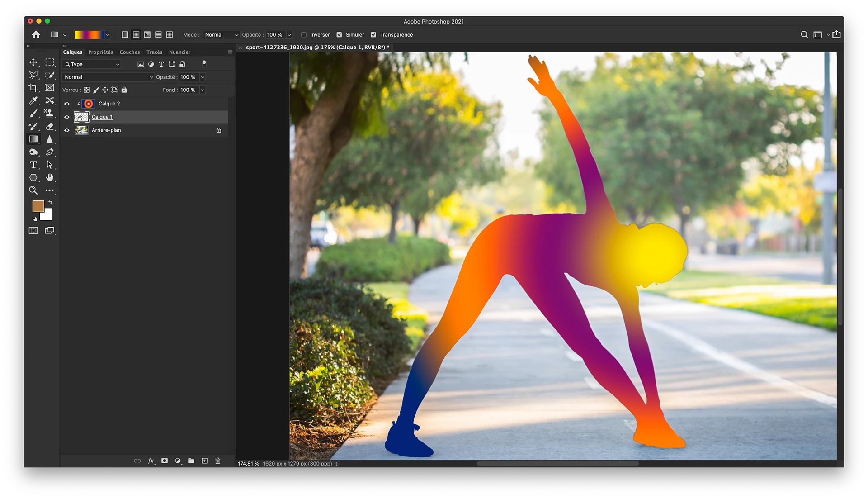Select the Horizontal Type tool
868x499 pixels.
33,165
